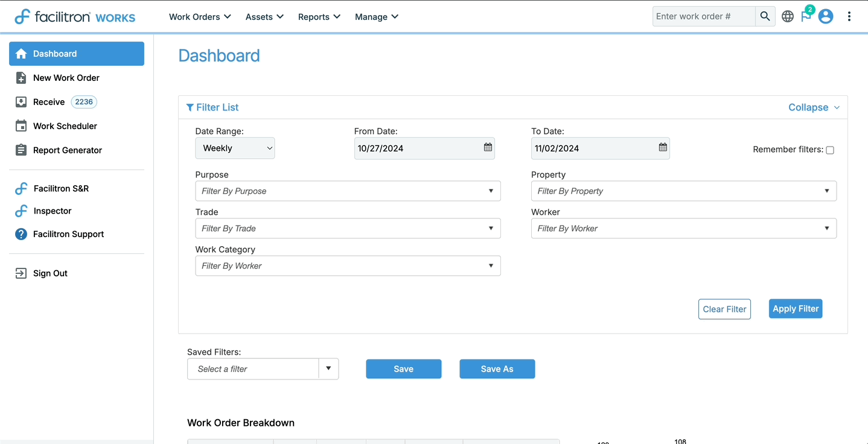This screenshot has height=444, width=868.
Task: Click the Save button
Action: [403, 369]
